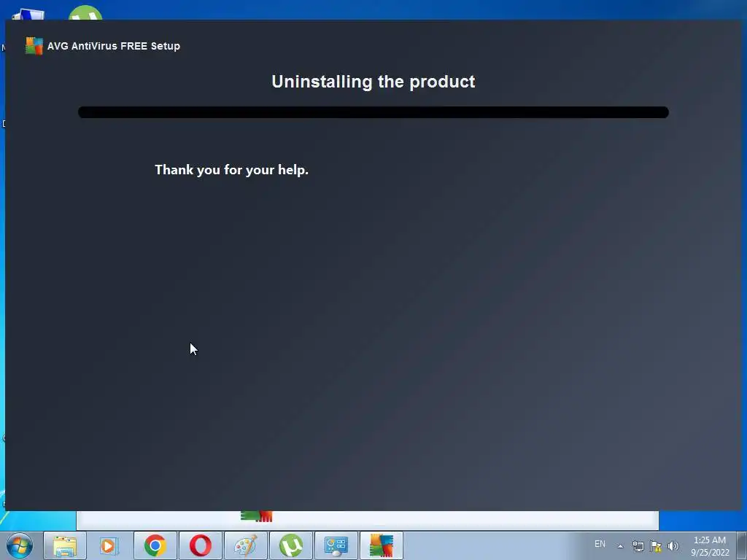Open Windows Explorer from taskbar
The image size is (747, 560).
pos(65,545)
